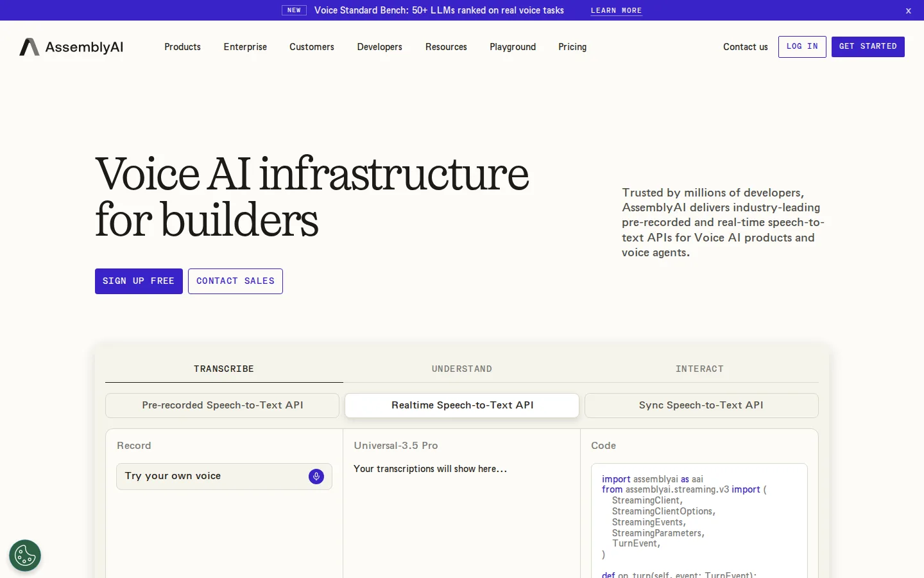This screenshot has width=924, height=578.
Task: Dismiss the announcement banner
Action: point(909,11)
